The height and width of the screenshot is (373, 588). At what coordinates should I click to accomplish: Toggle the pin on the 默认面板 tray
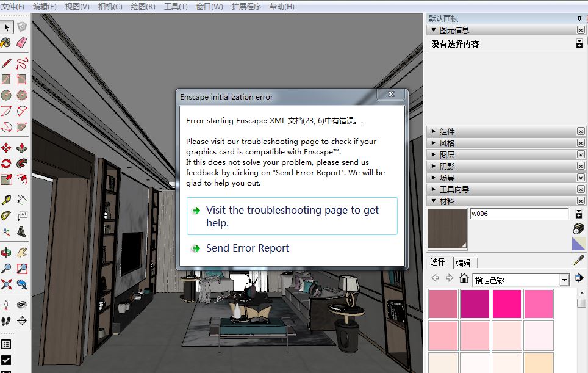(x=579, y=19)
